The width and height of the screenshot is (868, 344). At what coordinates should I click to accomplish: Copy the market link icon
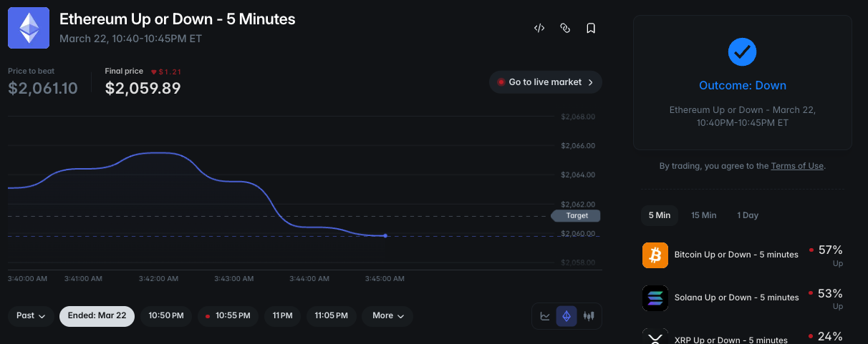click(x=565, y=29)
